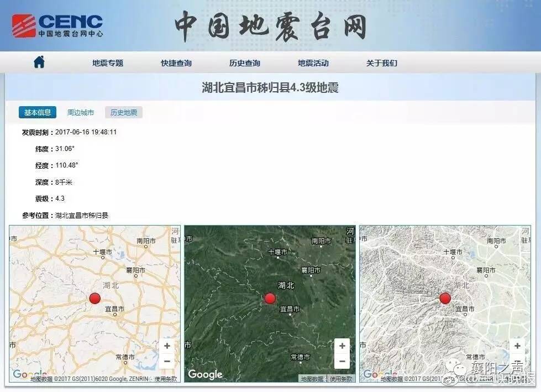Select the red epicenter marker on the satellite map
541x392 pixels.
pyautogui.click(x=270, y=298)
